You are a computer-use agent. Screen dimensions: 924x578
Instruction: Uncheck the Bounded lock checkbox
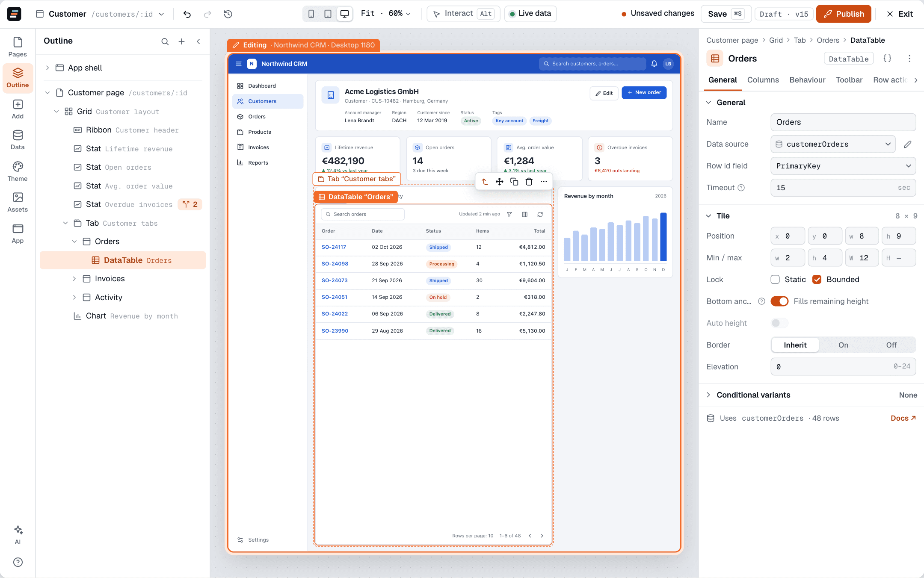point(817,280)
